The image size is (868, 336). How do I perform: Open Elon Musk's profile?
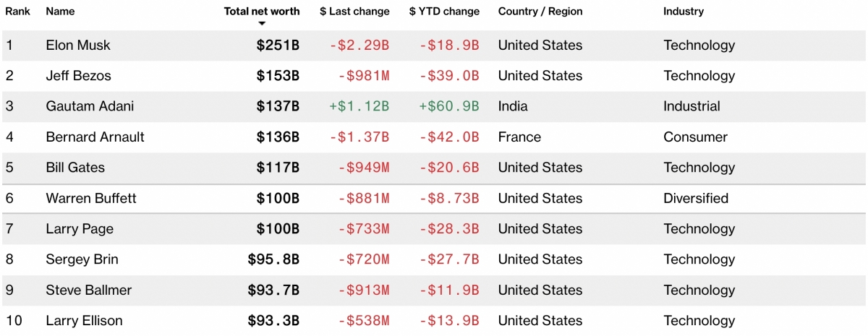(78, 46)
